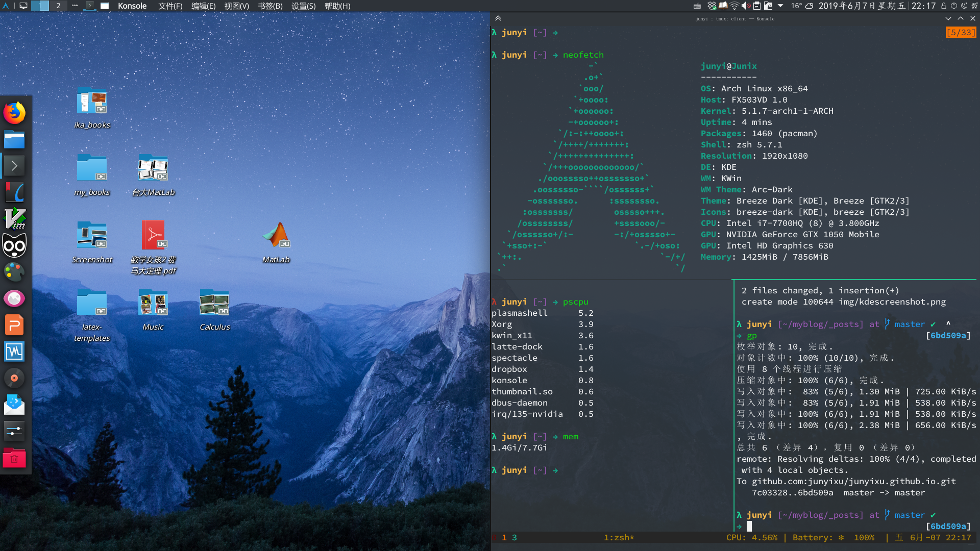980x551 pixels.
Task: Click the 1:zsh* window in the tmux status bar
Action: [x=619, y=537]
